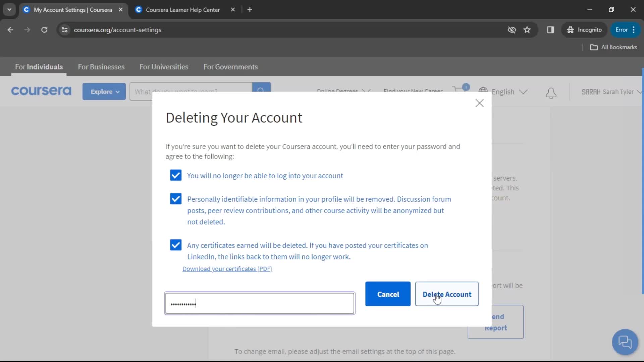Click the Delete Account button
This screenshot has height=362, width=644.
(447, 294)
